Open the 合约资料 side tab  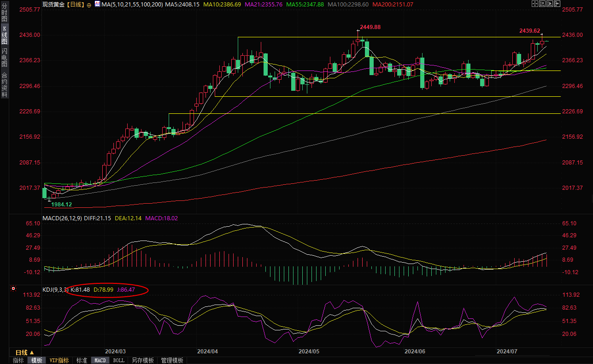[4, 85]
